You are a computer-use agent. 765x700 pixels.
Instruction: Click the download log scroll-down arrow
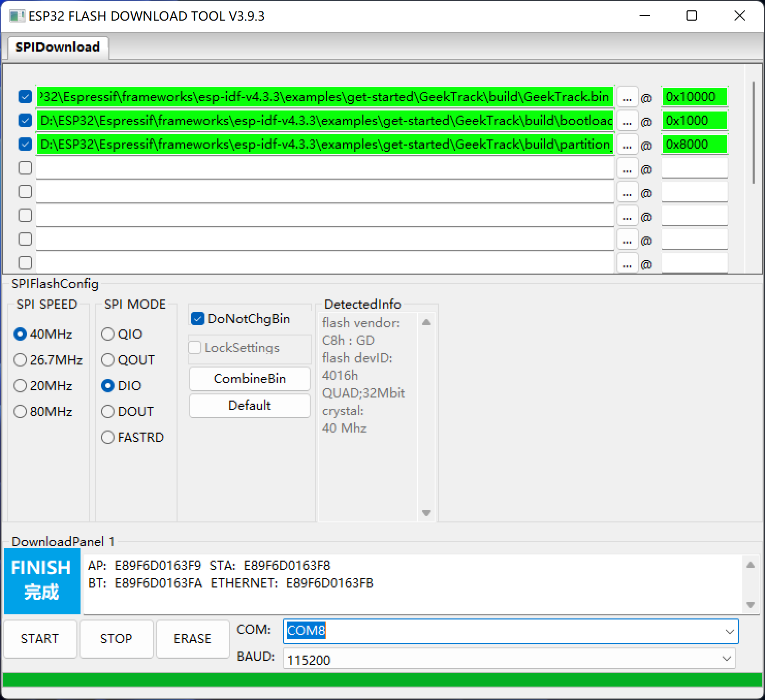[x=751, y=604]
